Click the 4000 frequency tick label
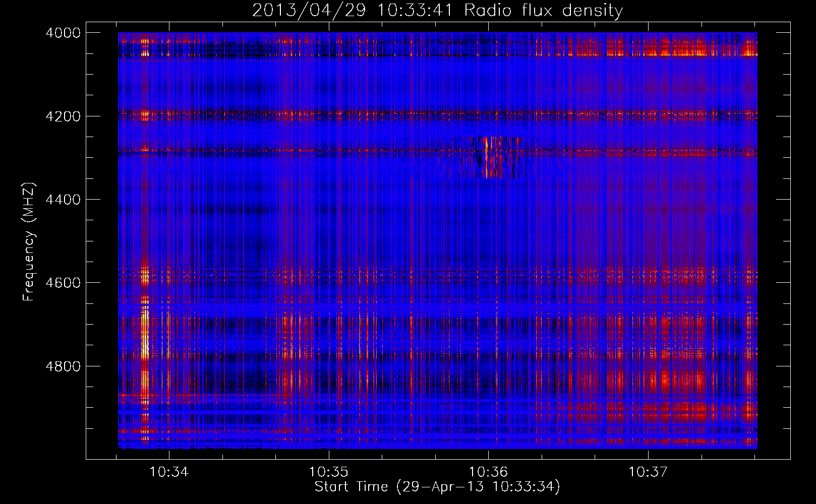This screenshot has height=504, width=816. click(63, 33)
